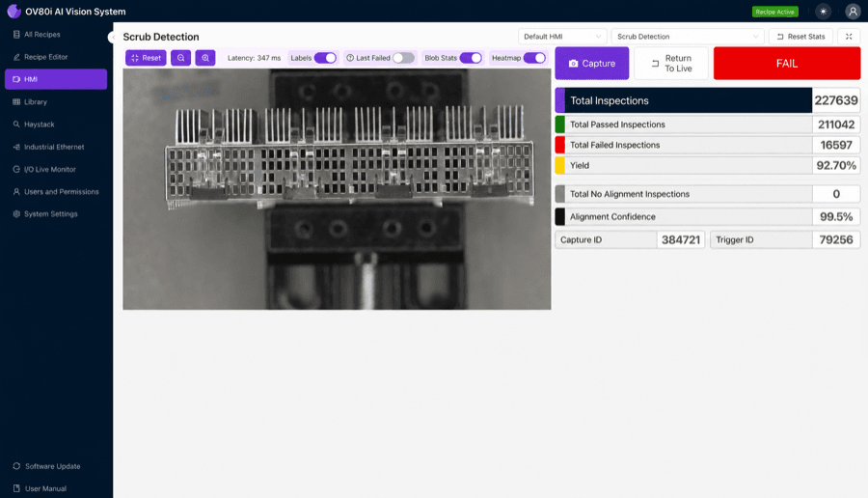This screenshot has width=868, height=498.
Task: Click Total Passed Inspections value 211042
Action: point(836,124)
